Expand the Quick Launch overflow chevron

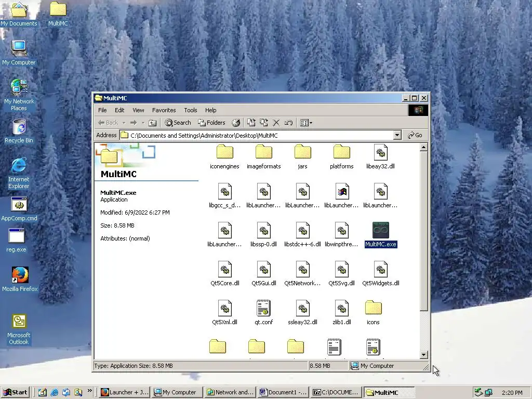[x=89, y=391]
